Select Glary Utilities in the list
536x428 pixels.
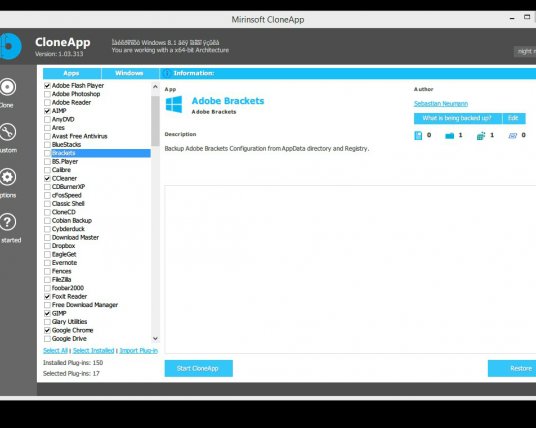click(x=69, y=322)
